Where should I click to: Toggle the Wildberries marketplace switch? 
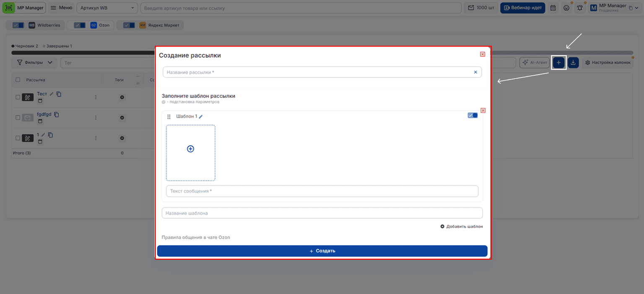18,25
